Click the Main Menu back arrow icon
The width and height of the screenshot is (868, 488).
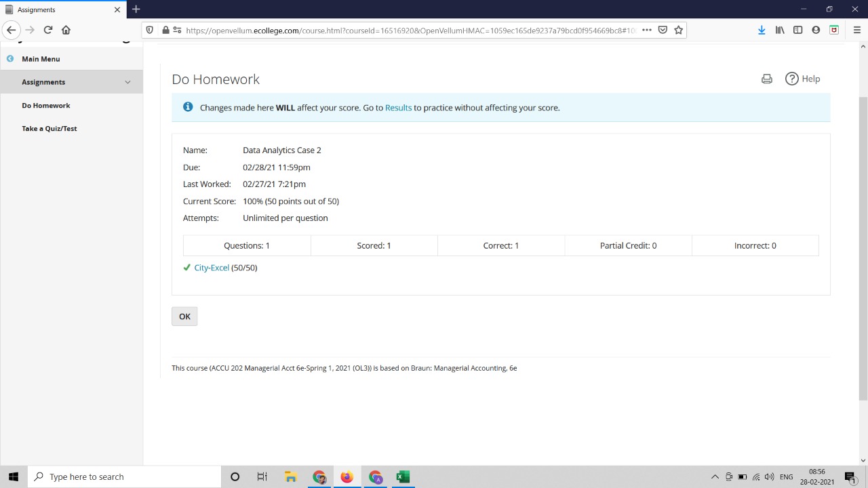coord(10,59)
